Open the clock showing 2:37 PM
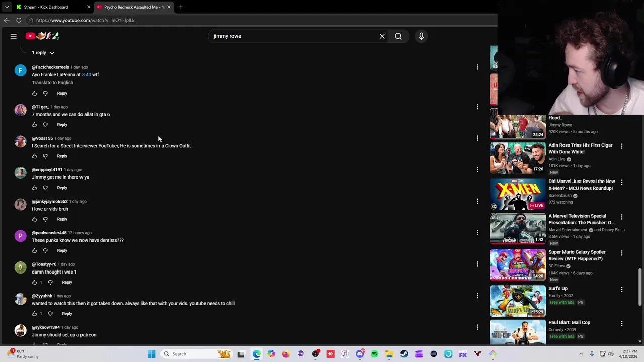Viewport: 644px width, 362px height. pos(630,354)
